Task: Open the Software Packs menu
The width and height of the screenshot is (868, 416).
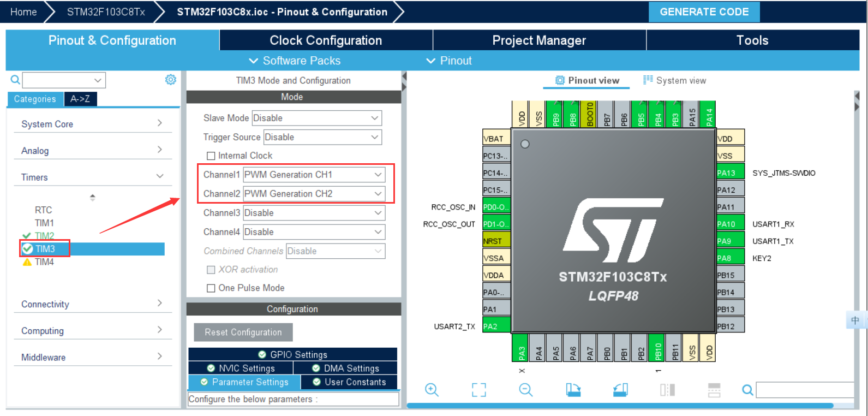Action: point(295,61)
